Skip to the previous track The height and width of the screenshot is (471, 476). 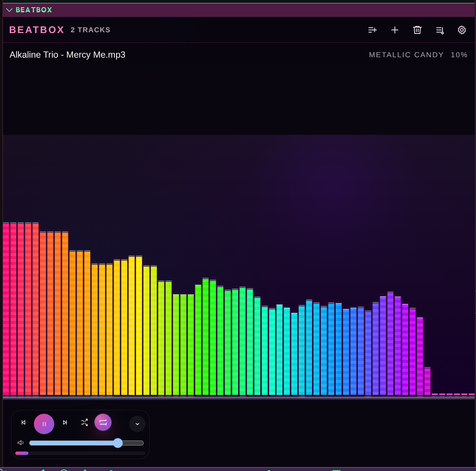click(23, 422)
